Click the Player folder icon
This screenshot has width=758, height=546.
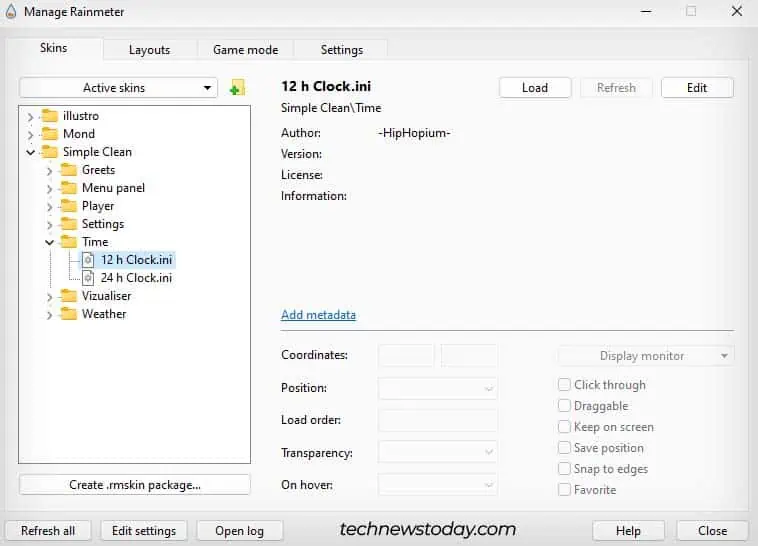click(x=69, y=206)
